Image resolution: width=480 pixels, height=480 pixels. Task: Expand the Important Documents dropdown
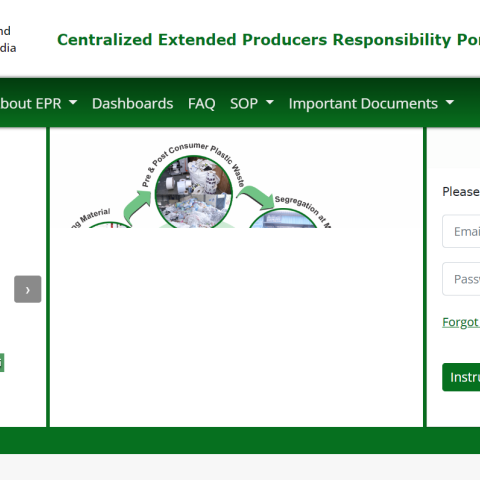click(371, 103)
